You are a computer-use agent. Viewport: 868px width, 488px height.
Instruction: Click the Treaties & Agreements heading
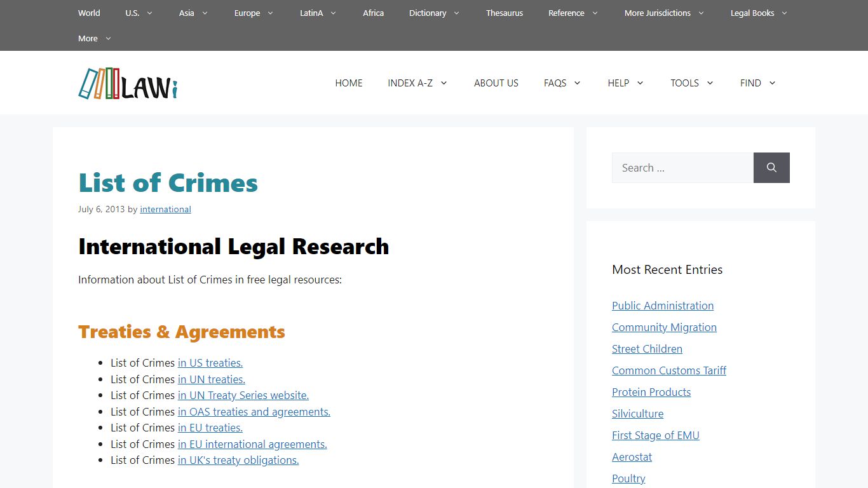coord(182,332)
